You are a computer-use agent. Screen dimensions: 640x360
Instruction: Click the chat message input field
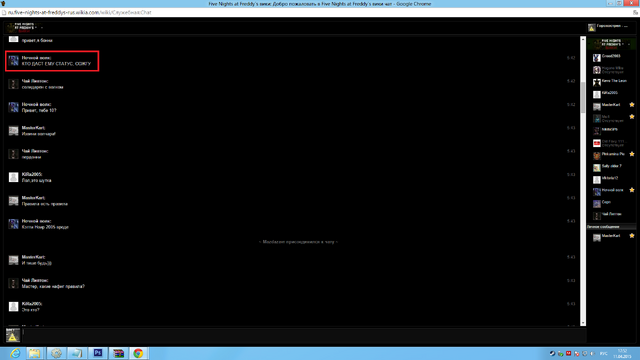[304, 335]
